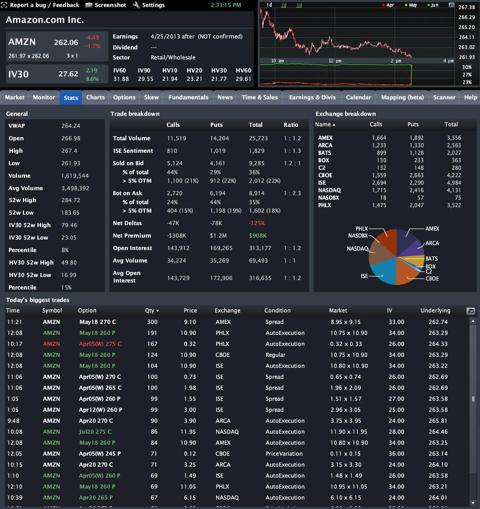Select the third chart range option
Screen dimensions: 480x509
coord(299,5)
